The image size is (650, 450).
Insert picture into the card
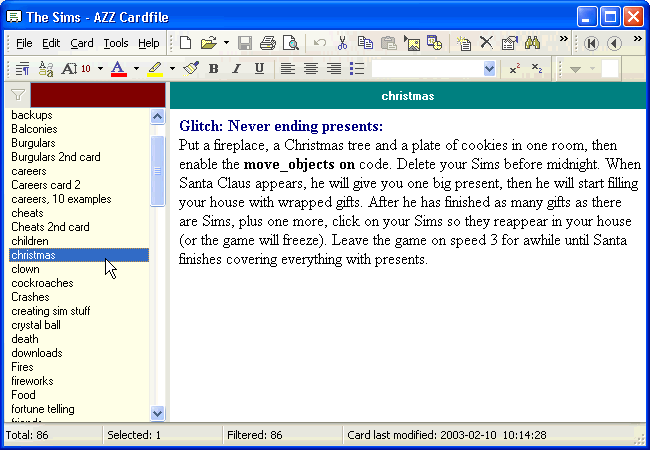(x=412, y=43)
